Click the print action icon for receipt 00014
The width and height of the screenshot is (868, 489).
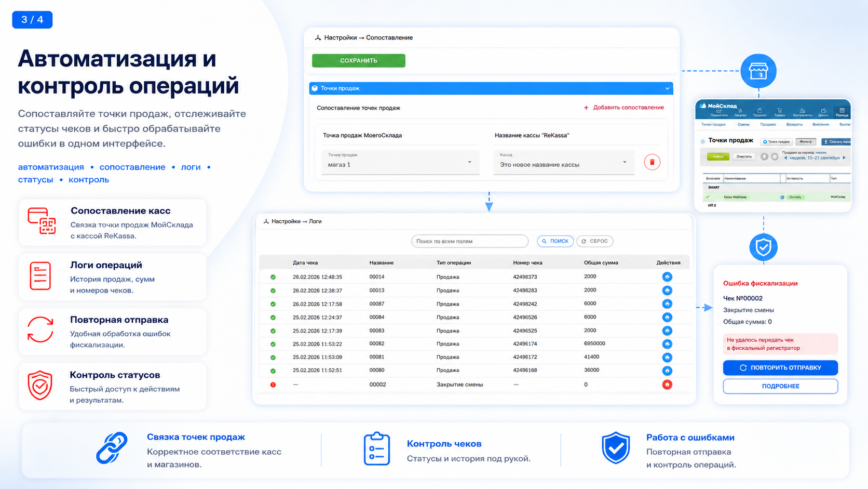[x=667, y=277]
